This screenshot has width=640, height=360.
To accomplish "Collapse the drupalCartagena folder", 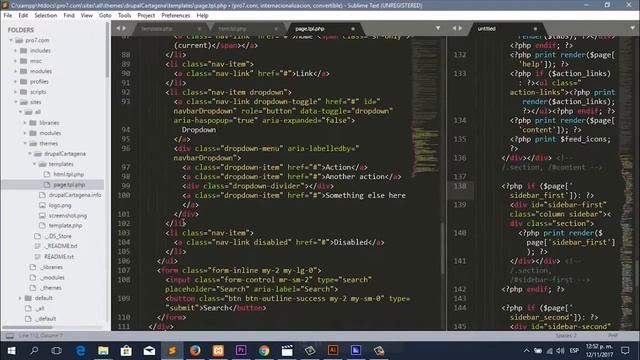I will coord(29,154).
